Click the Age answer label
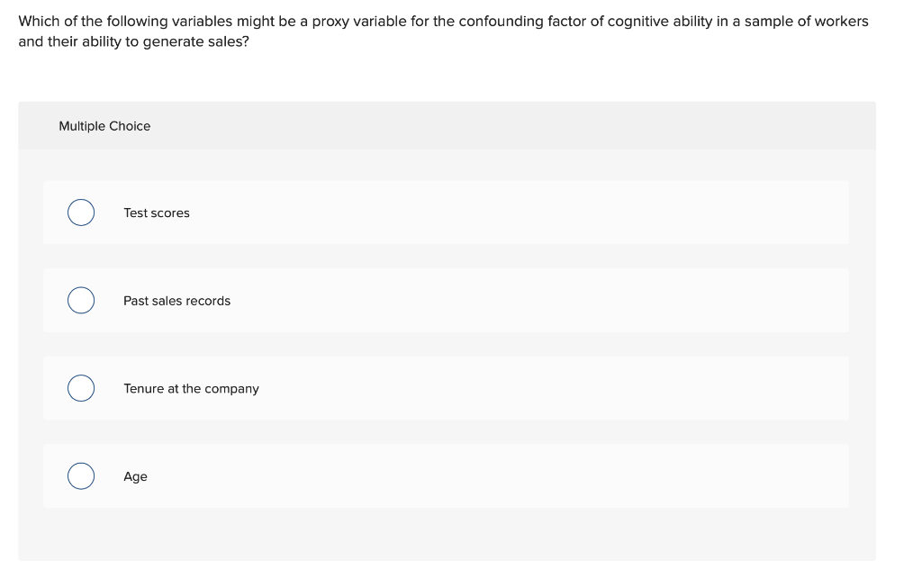Viewport: 922px width, 588px height. [135, 476]
